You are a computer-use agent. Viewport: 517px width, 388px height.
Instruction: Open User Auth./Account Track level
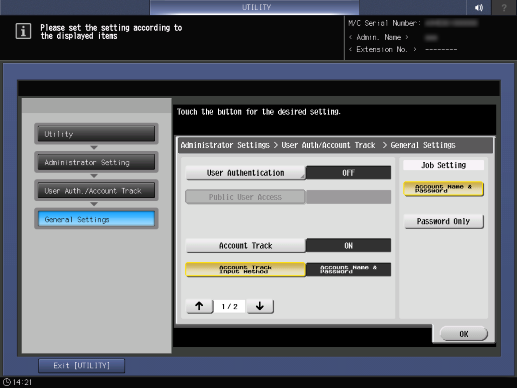96,191
